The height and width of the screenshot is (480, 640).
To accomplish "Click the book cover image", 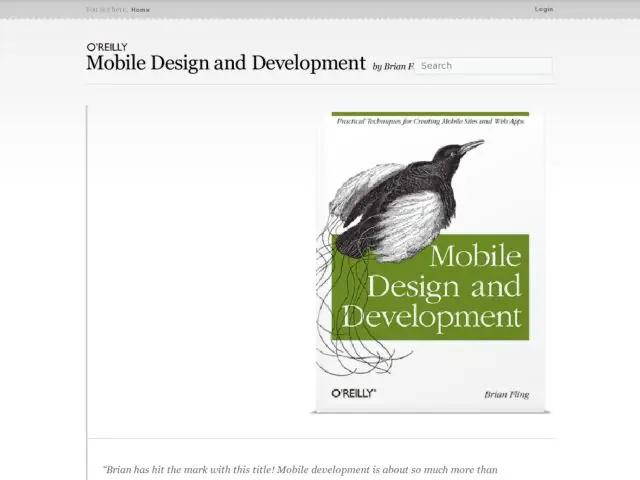I will (430, 261).
